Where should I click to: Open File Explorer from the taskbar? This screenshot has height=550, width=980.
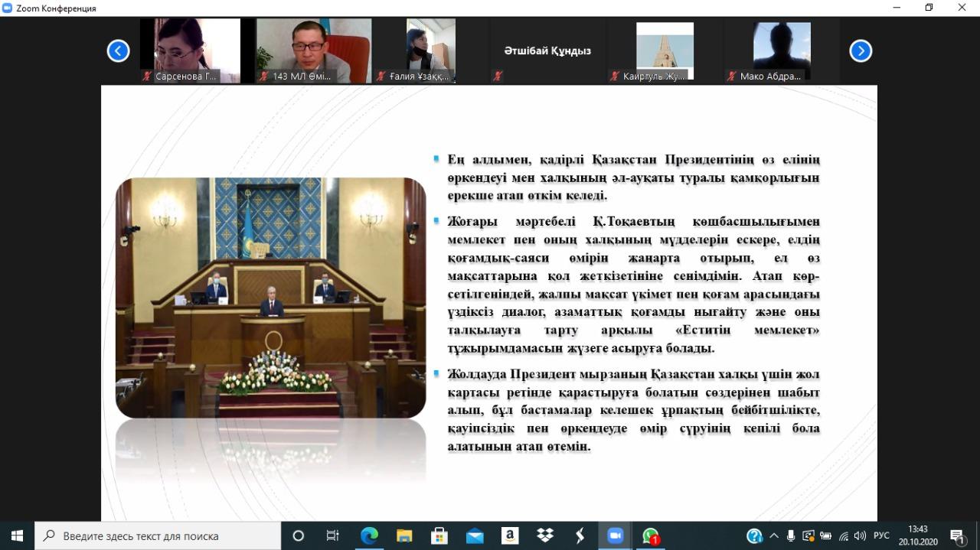click(404, 535)
